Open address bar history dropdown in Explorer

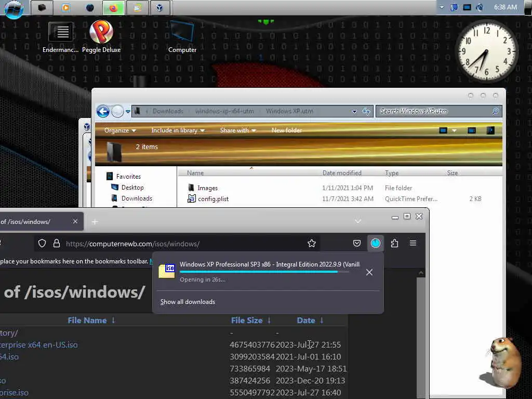coord(354,111)
